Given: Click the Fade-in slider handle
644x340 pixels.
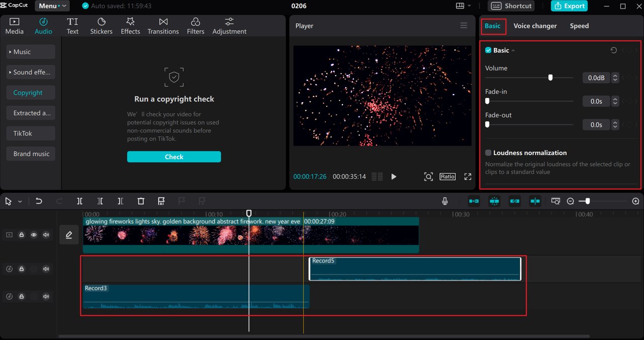Looking at the screenshot, I should pos(487,101).
